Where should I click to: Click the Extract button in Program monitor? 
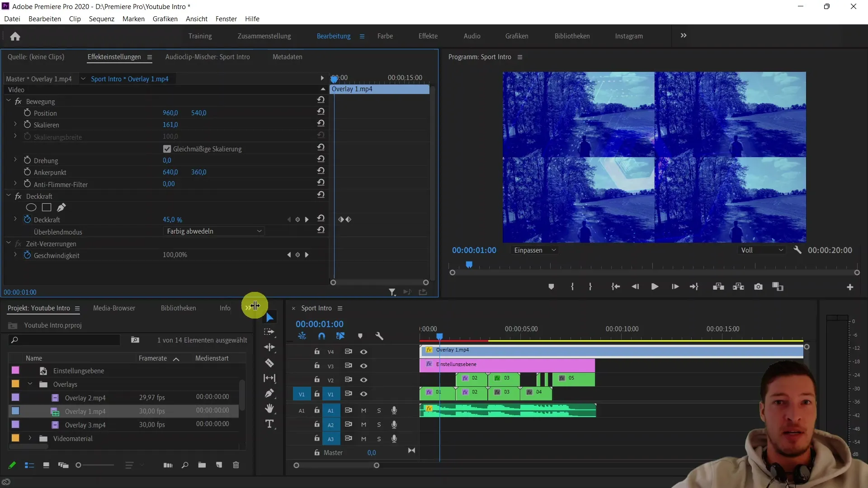pos(738,286)
